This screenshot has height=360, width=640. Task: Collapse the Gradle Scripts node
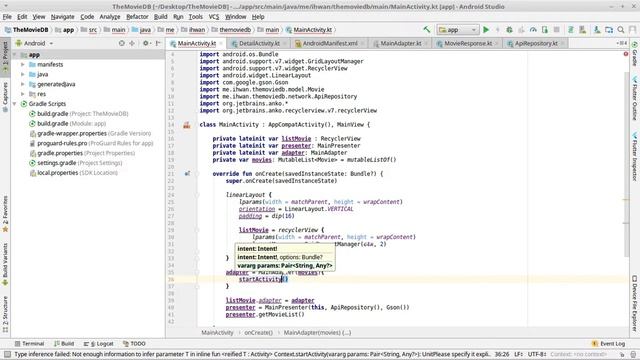[x=15, y=104]
